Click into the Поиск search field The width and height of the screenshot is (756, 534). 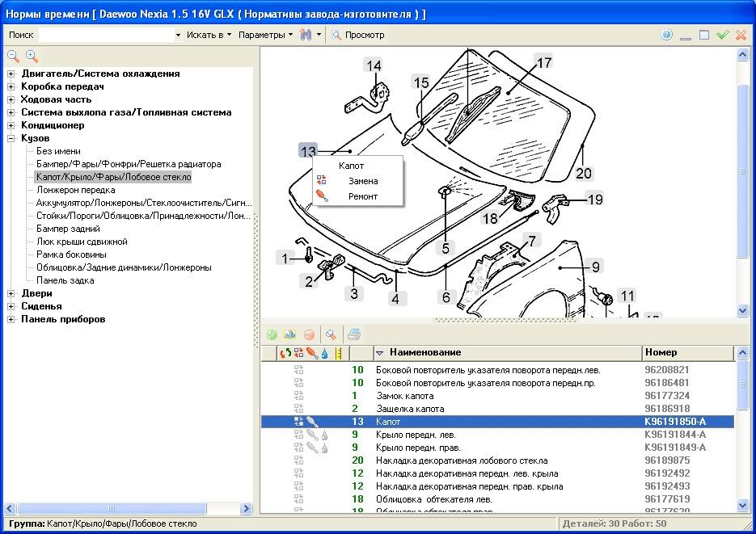point(106,35)
